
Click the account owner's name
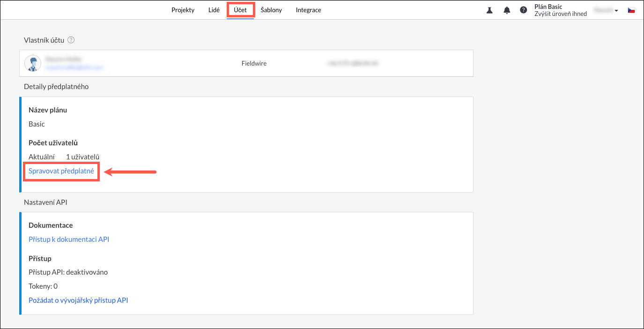tap(64, 59)
